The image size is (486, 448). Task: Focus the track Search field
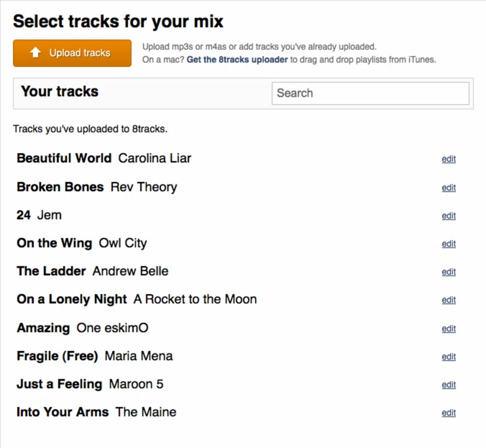point(370,93)
